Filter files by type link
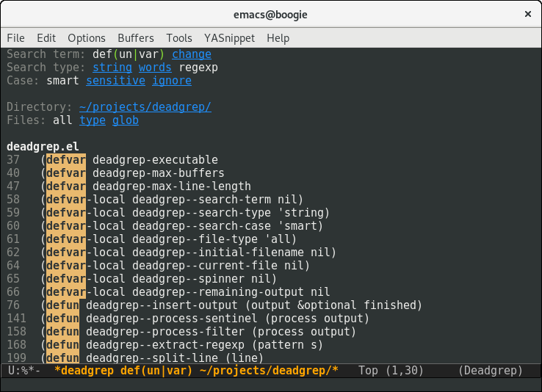The image size is (542, 392). click(93, 120)
